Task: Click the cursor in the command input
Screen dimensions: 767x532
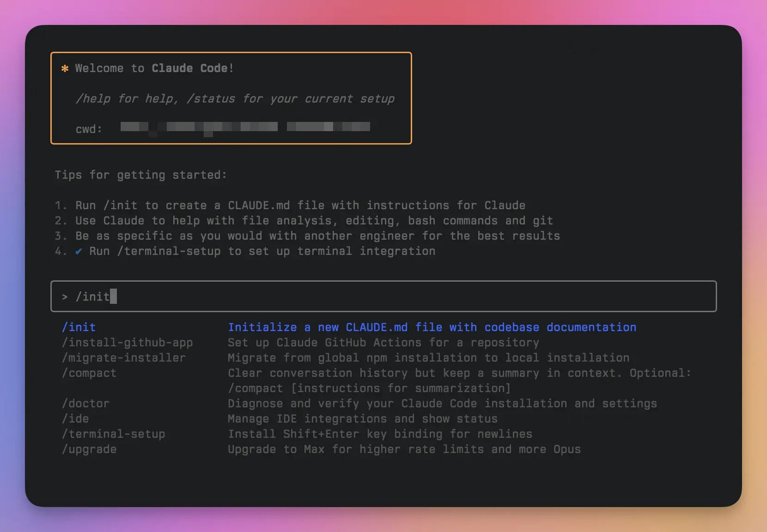Action: coord(112,296)
